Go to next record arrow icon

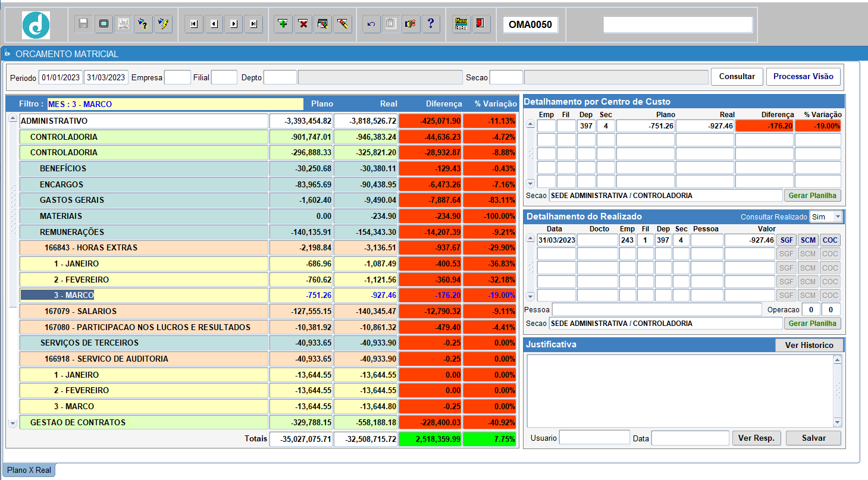coord(233,24)
